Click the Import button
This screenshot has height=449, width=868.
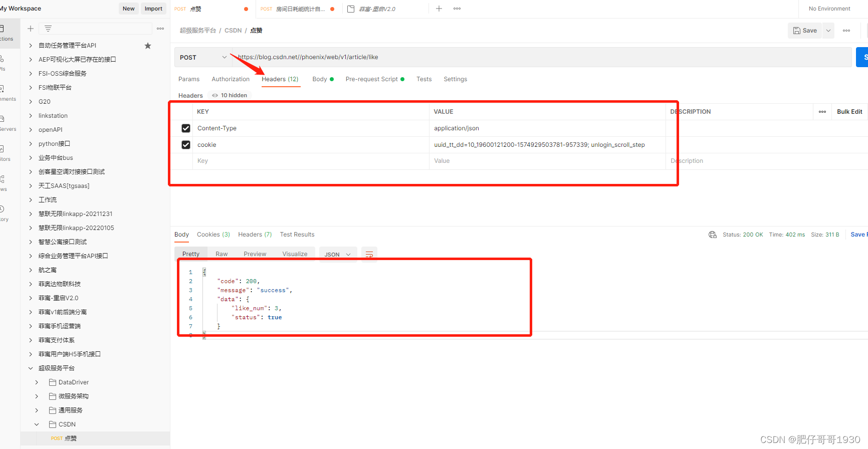click(x=153, y=9)
